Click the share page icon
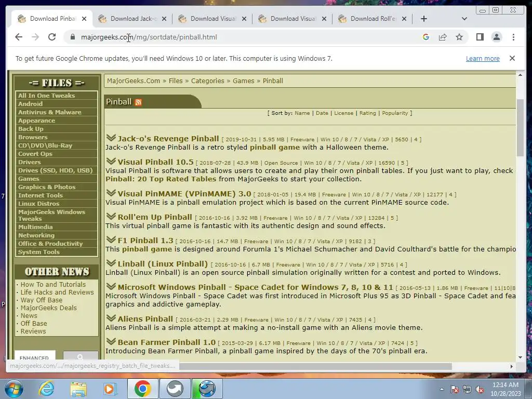The height and width of the screenshot is (399, 532). tap(443, 37)
